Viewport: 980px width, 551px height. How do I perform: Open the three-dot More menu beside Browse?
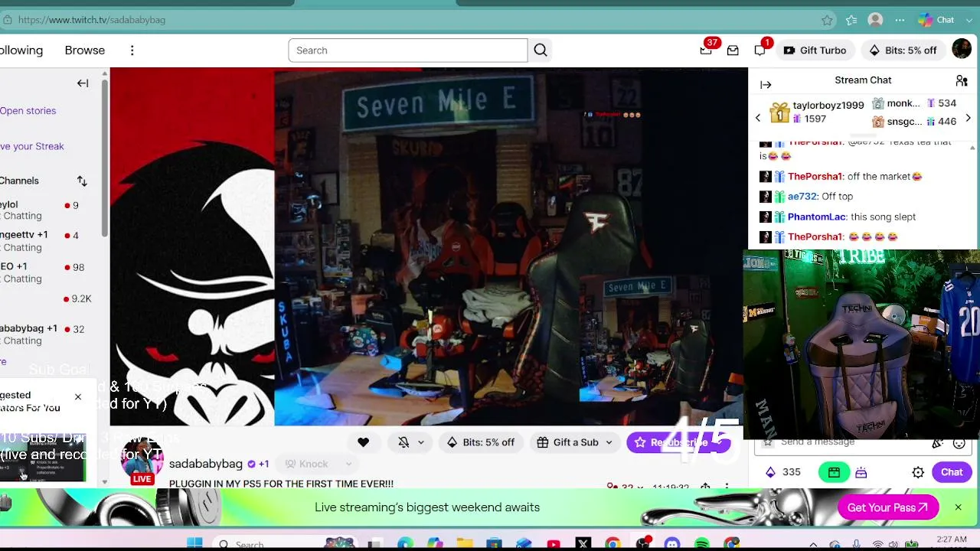pyautogui.click(x=132, y=51)
